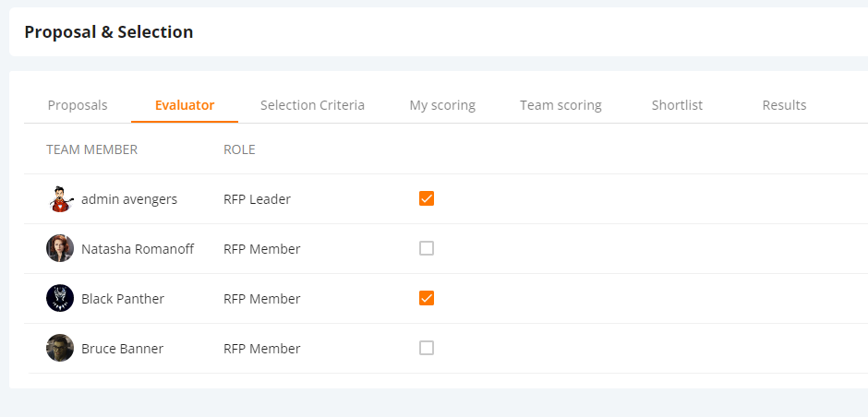
Task: Go to My scoring tab
Action: (x=442, y=105)
